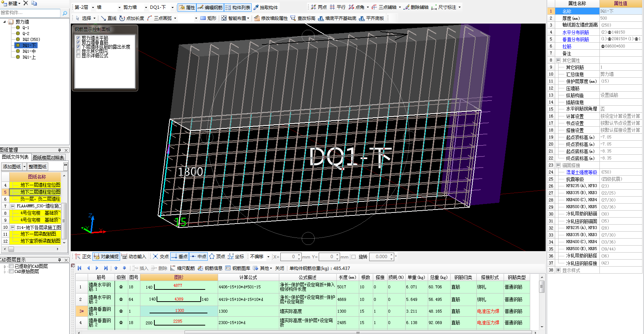Check 显示详细公式 checkbox
The image size is (644, 334).
click(x=78, y=56)
